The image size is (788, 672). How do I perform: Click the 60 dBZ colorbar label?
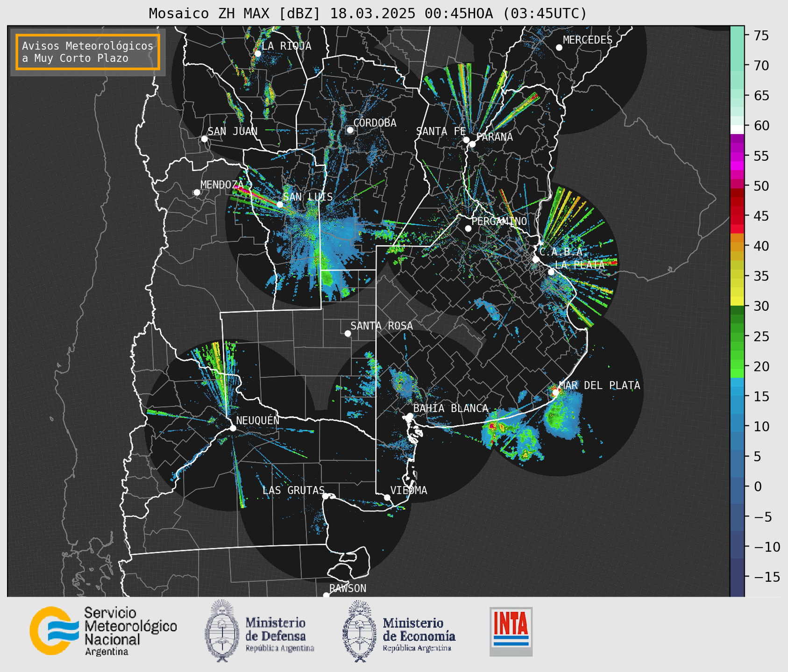(761, 126)
